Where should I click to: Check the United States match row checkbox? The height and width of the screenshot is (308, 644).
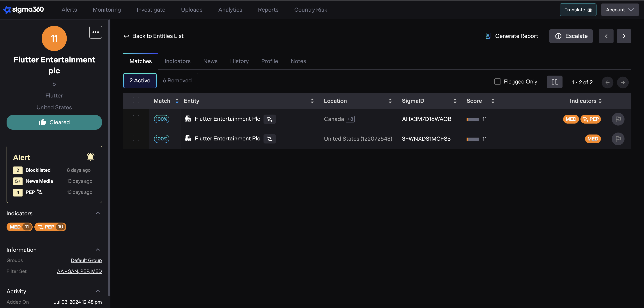click(x=136, y=138)
